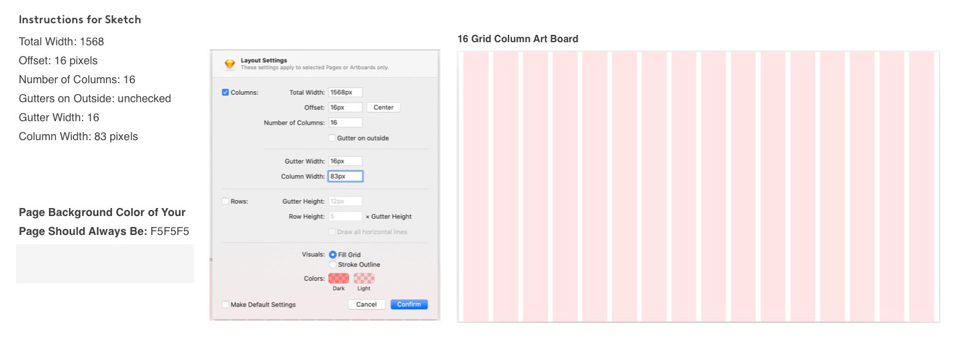This screenshot has width=980, height=339.
Task: Click the Total Width input field
Action: (345, 92)
